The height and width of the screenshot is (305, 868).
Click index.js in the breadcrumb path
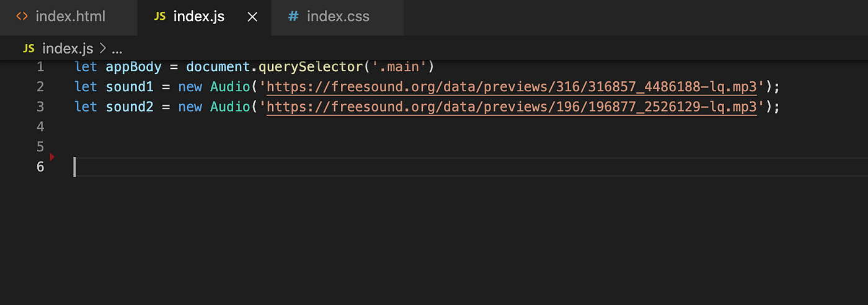(68, 48)
